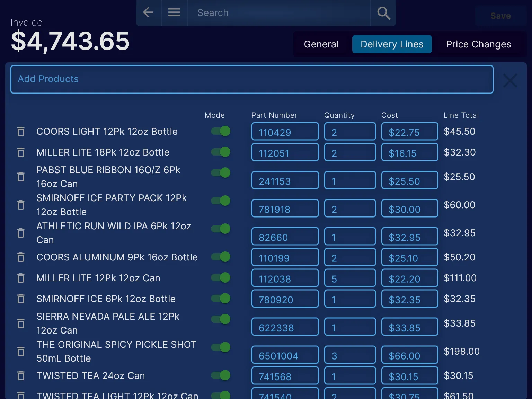
Task: Click the $111.00 line total
Action: coord(460,278)
